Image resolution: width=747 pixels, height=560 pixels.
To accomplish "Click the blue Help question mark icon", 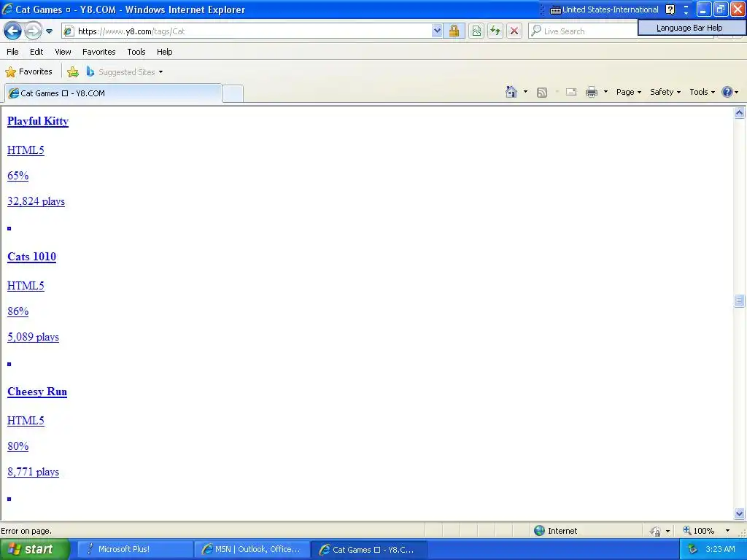I will (727, 92).
